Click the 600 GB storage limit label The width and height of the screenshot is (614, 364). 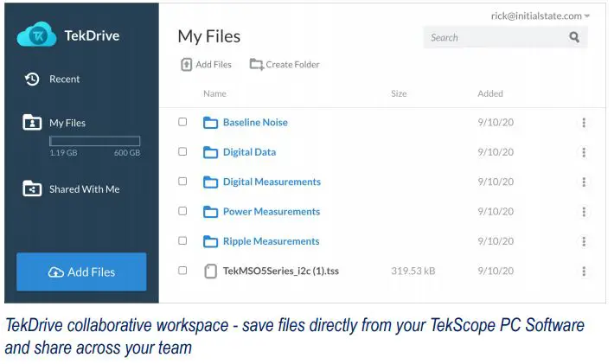[127, 153]
